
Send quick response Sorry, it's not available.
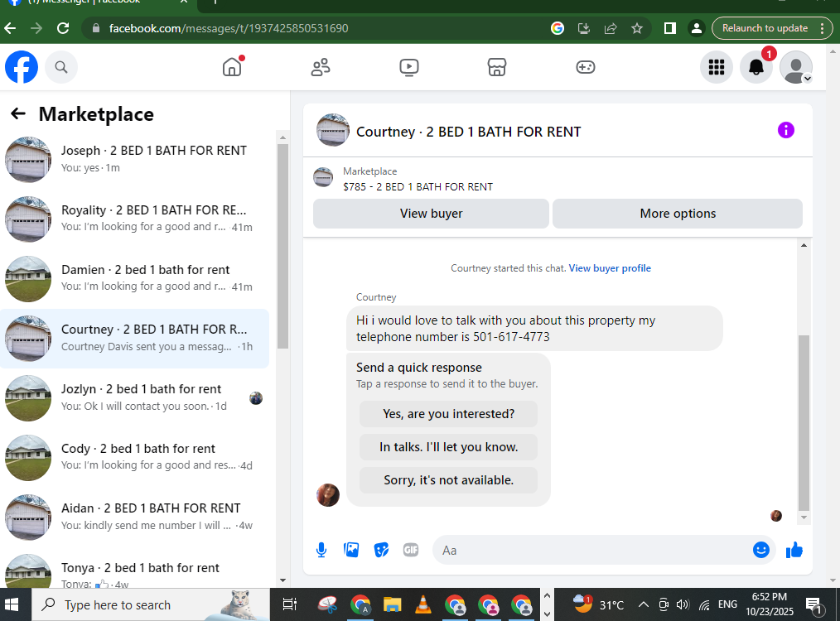click(448, 480)
